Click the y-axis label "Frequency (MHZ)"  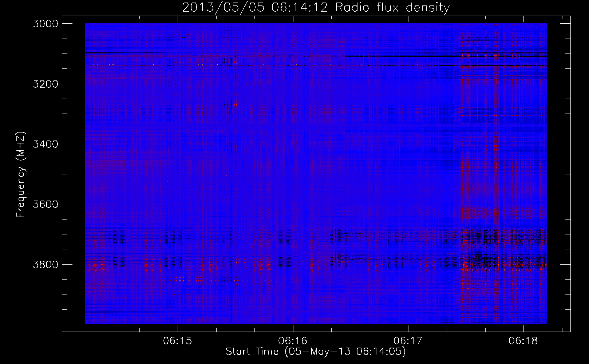(x=21, y=175)
